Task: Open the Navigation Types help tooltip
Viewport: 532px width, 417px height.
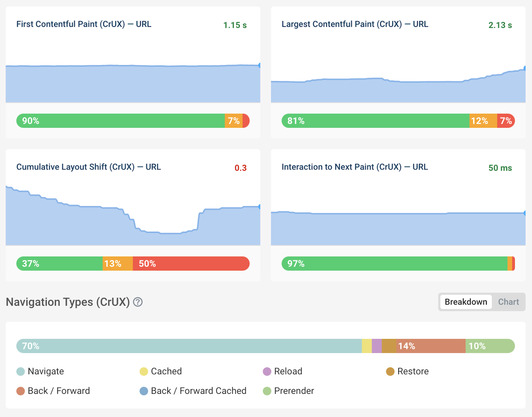Action: click(138, 302)
